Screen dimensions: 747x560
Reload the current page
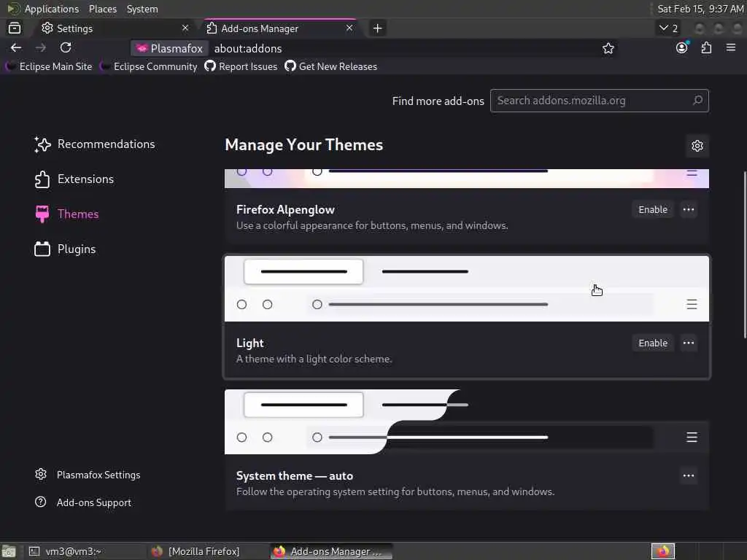click(x=66, y=47)
